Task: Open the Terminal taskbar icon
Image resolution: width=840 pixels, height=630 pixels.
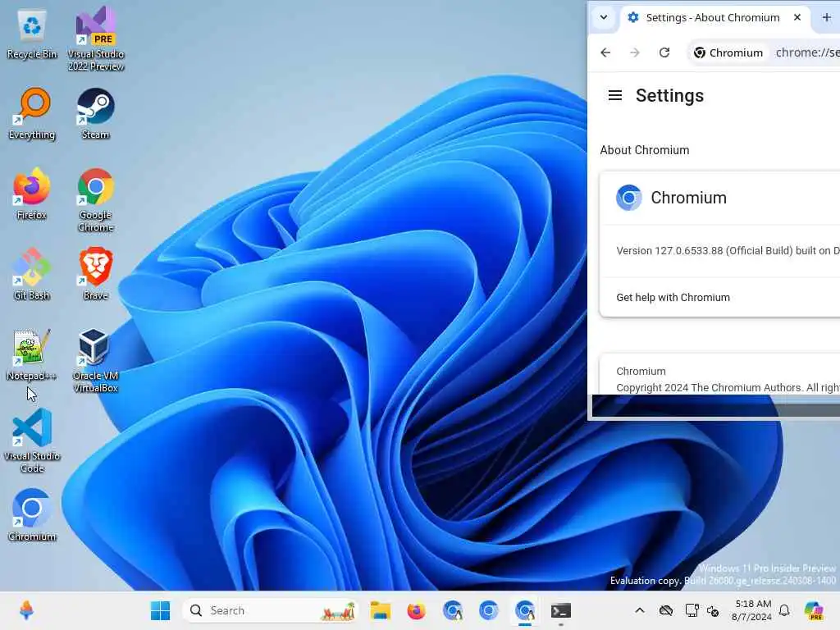Action: (561, 610)
